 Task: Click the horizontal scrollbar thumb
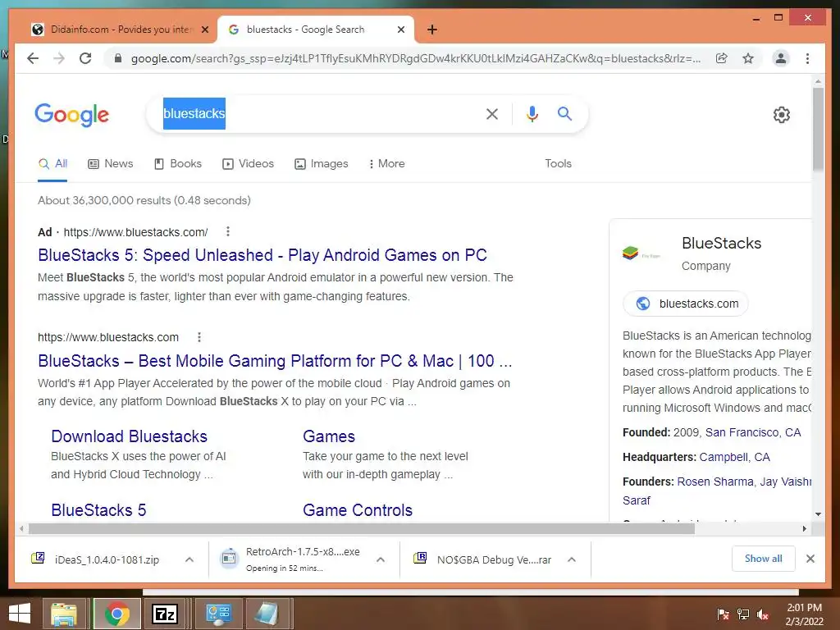pyautogui.click(x=362, y=529)
